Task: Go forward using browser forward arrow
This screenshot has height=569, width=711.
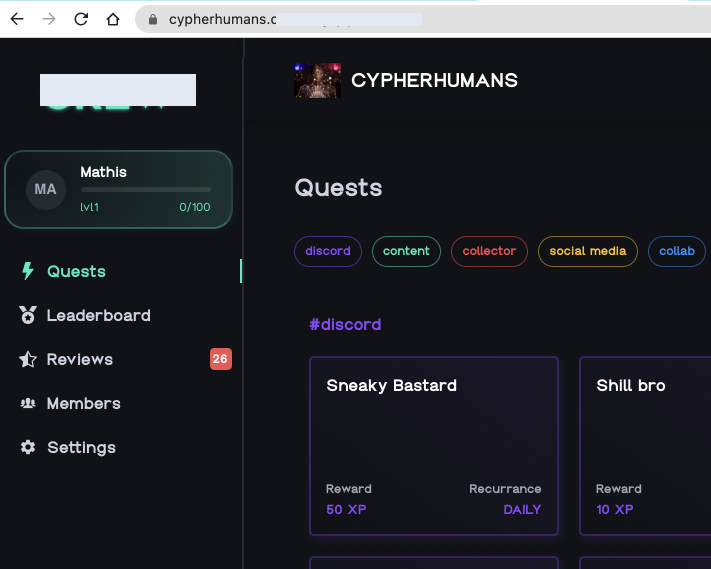Action: click(49, 19)
